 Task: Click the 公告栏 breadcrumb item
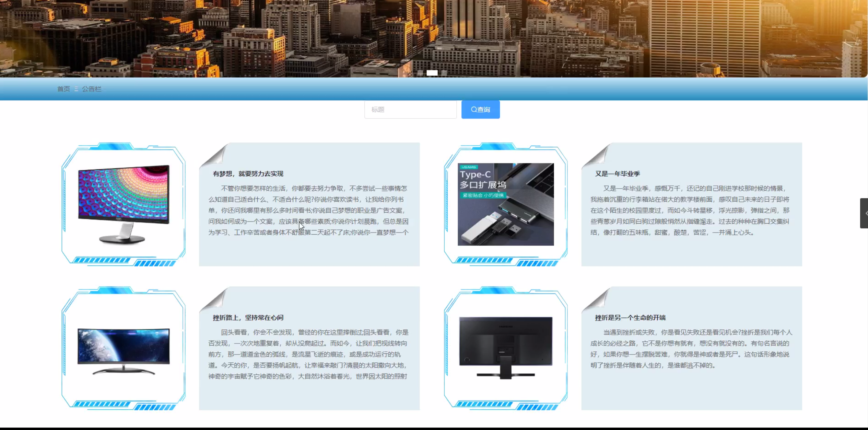point(92,89)
